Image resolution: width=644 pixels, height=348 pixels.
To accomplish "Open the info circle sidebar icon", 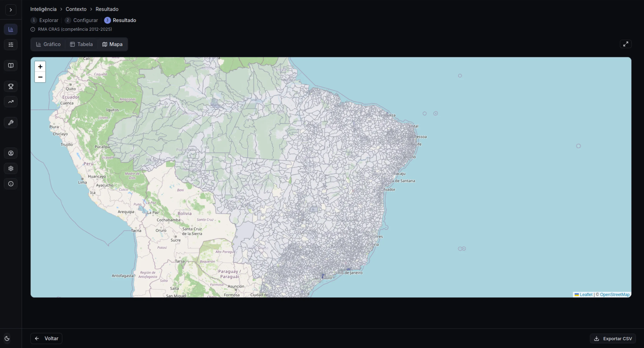I will (x=11, y=184).
